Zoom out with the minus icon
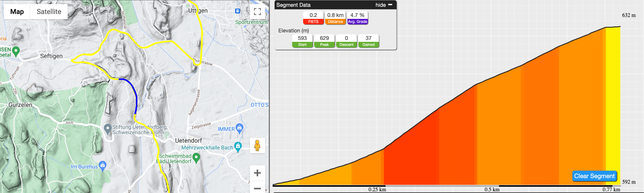The image size is (644, 193). tap(257, 188)
